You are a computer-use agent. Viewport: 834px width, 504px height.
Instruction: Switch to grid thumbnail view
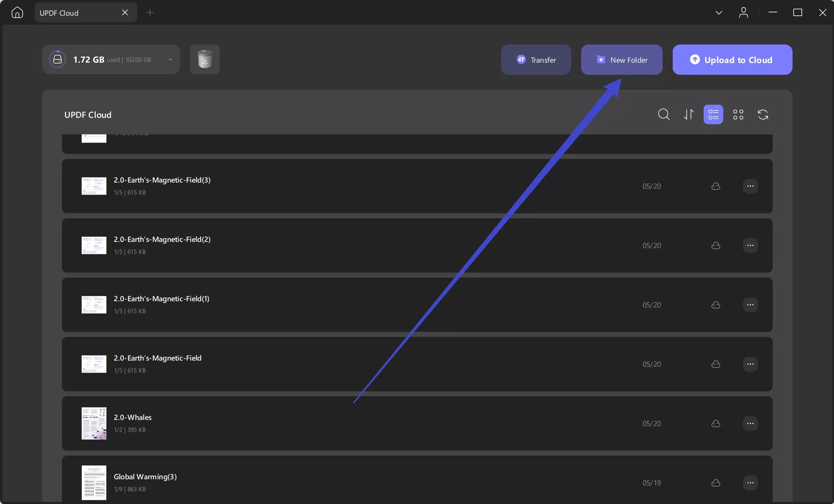tap(738, 114)
